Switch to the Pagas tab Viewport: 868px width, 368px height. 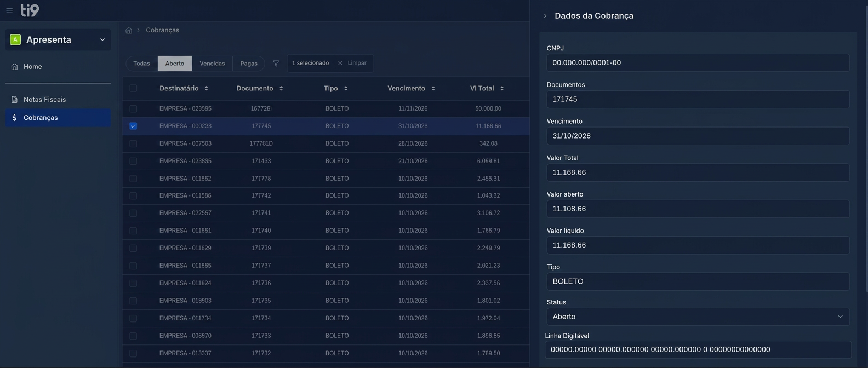[x=249, y=64]
